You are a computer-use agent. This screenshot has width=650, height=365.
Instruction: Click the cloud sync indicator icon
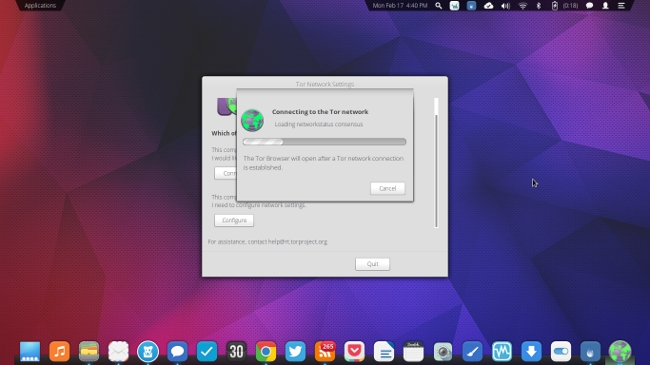point(488,5)
